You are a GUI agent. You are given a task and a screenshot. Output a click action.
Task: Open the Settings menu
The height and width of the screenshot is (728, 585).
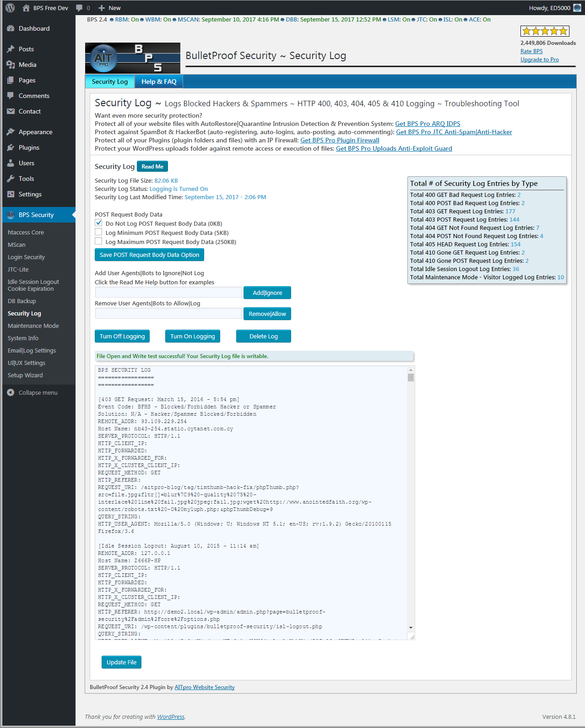38,194
